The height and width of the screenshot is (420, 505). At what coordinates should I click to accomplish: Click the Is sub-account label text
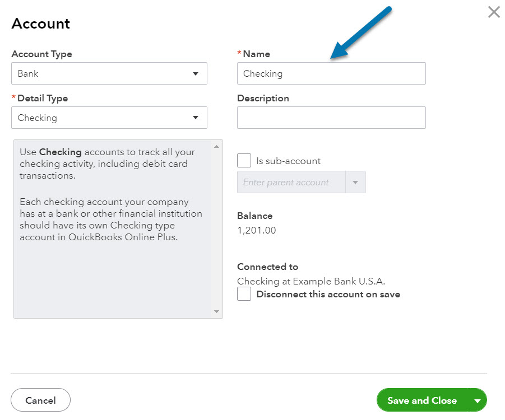coord(288,161)
